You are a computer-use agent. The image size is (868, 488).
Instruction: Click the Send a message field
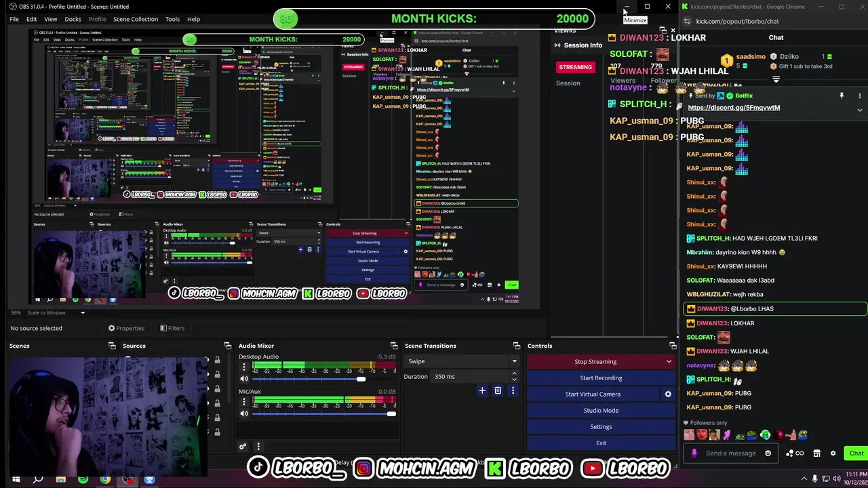(x=730, y=453)
